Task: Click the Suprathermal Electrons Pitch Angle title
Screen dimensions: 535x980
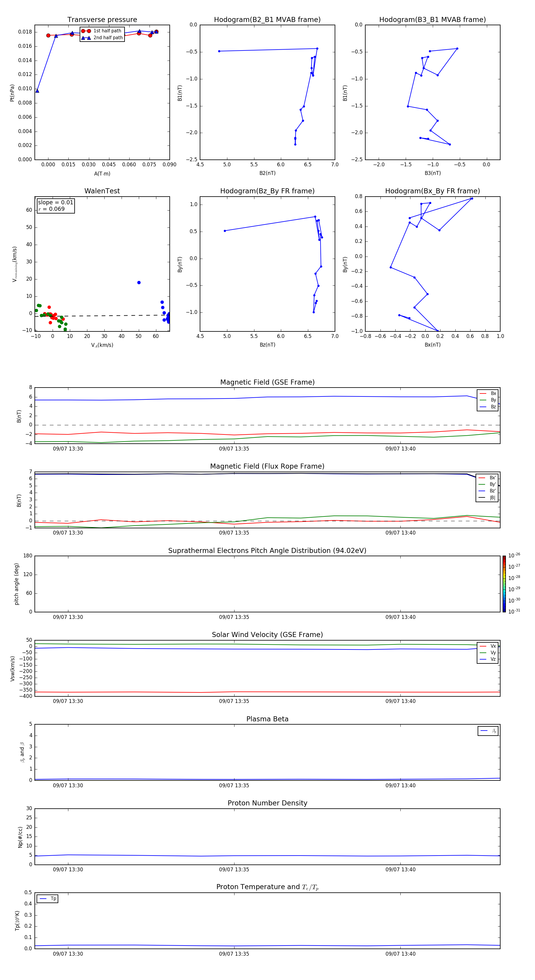Action: point(267,551)
